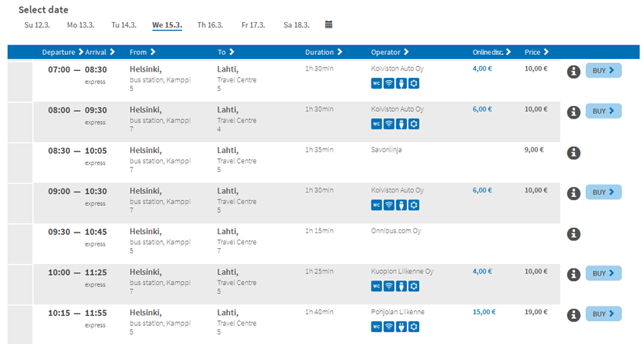Sort results by Departure column
The image size is (644, 344).
click(x=62, y=52)
